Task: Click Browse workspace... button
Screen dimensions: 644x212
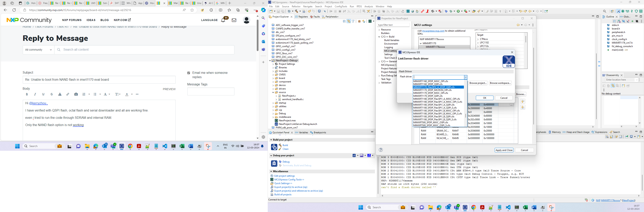Action: [x=500, y=83]
